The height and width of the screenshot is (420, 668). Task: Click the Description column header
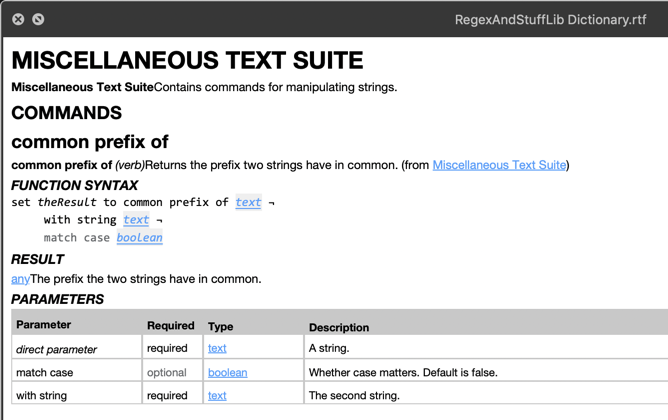pos(339,327)
